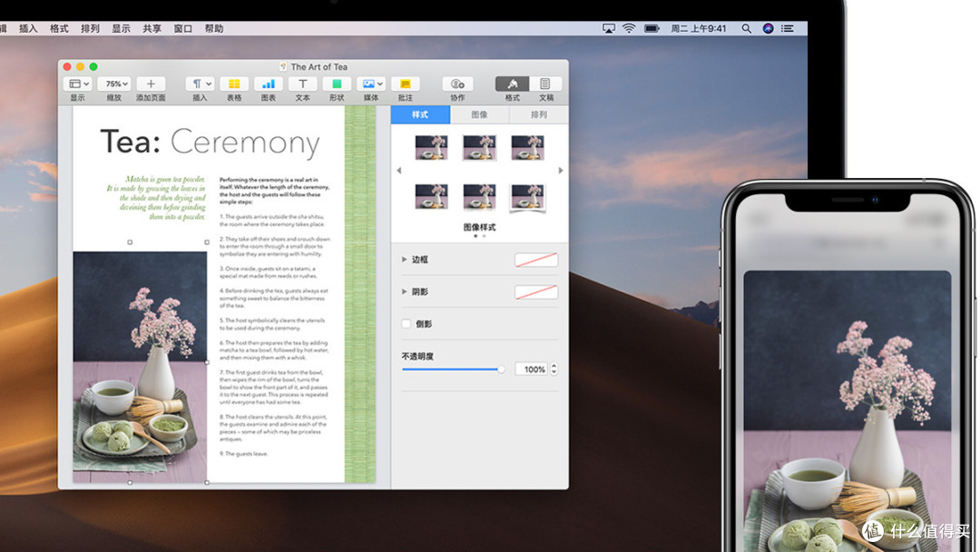The image size is (980, 552).
Task: Go to next image styles page
Action: [x=561, y=170]
